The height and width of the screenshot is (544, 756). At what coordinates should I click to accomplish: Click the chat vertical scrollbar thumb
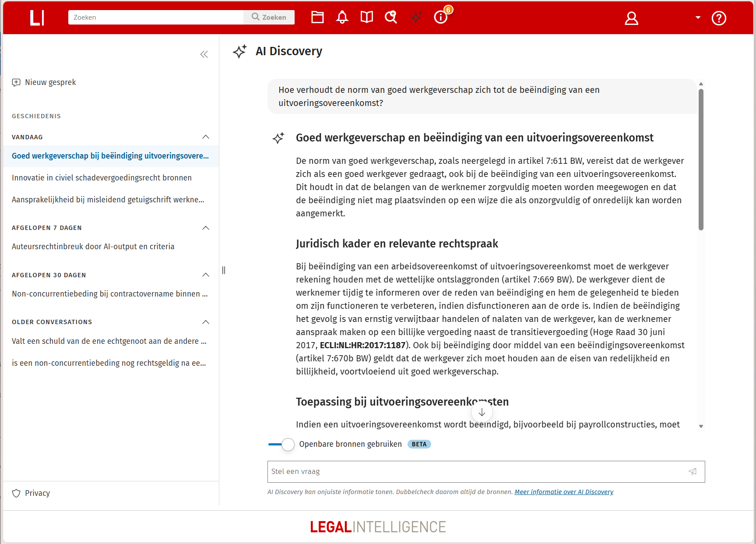point(701,159)
